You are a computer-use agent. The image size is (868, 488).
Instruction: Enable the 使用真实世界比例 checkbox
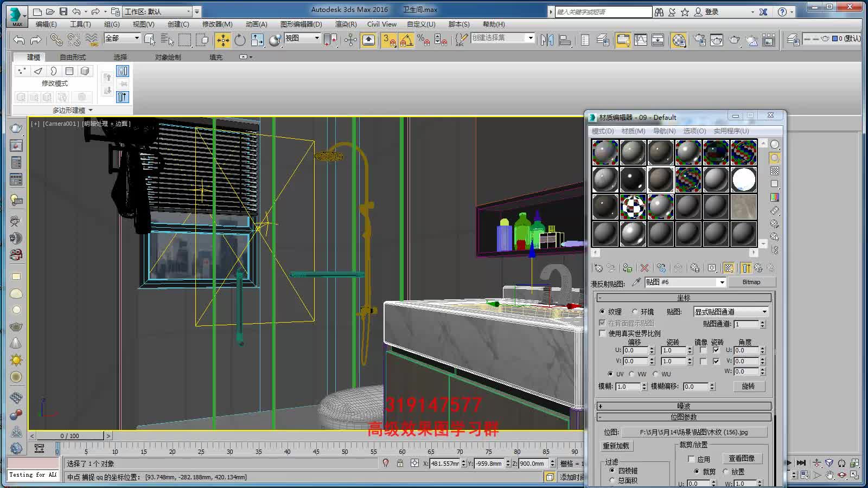pyautogui.click(x=603, y=333)
